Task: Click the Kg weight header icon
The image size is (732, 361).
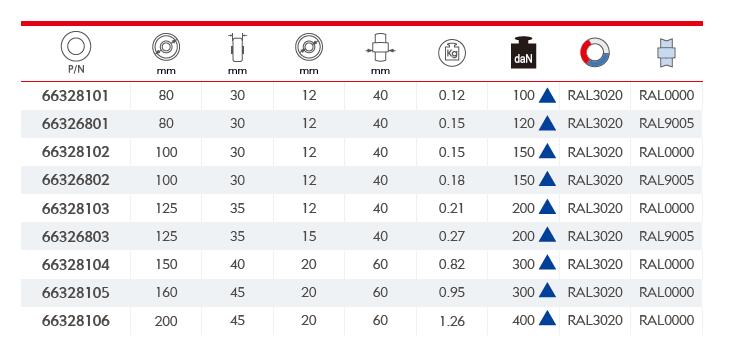Action: point(452,52)
